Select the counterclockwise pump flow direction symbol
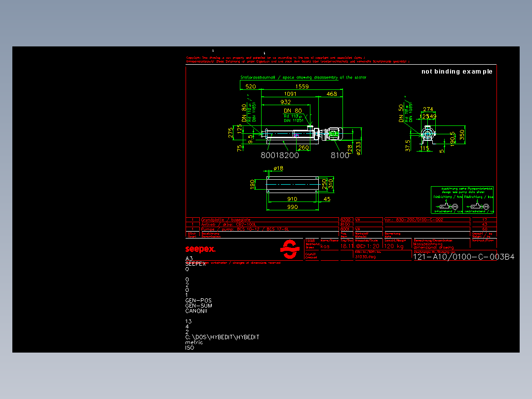The image size is (532, 399). coord(445,206)
